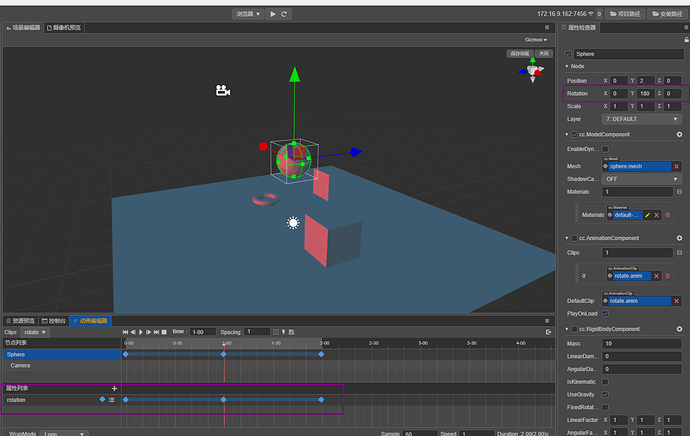Click the Sphere node name field
The height and width of the screenshot is (436, 690).
point(628,54)
